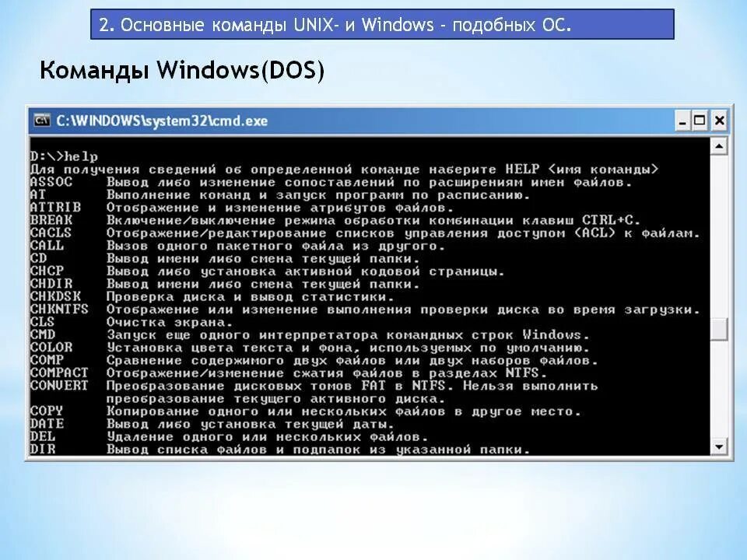Click the CMD command line

310,334
